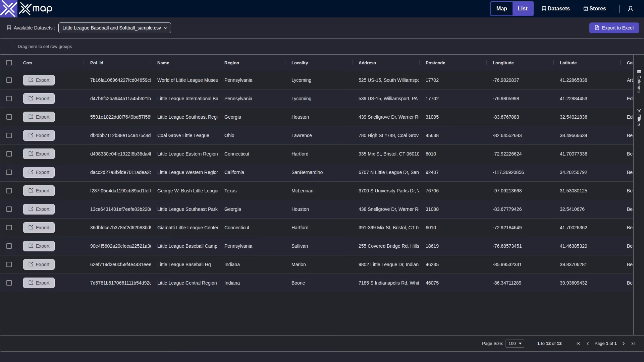Export the World of Little League Museum row

[39, 80]
